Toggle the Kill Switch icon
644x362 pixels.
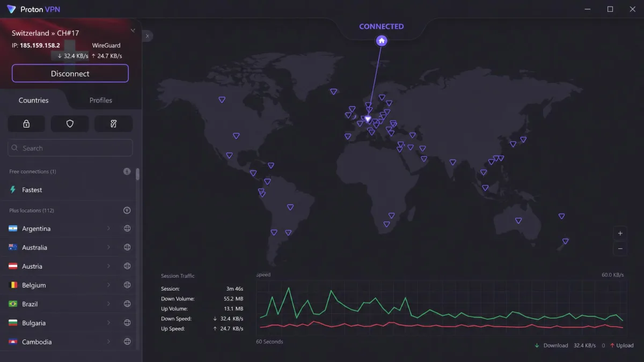click(113, 124)
